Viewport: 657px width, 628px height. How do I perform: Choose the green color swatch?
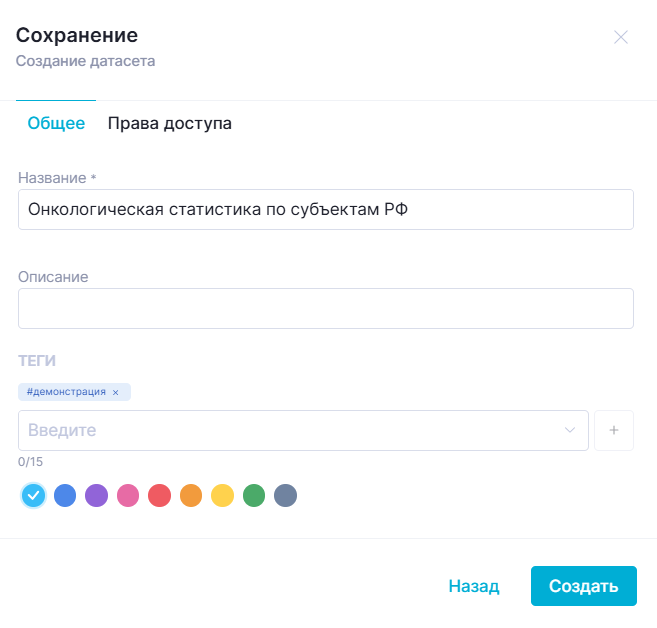[254, 495]
